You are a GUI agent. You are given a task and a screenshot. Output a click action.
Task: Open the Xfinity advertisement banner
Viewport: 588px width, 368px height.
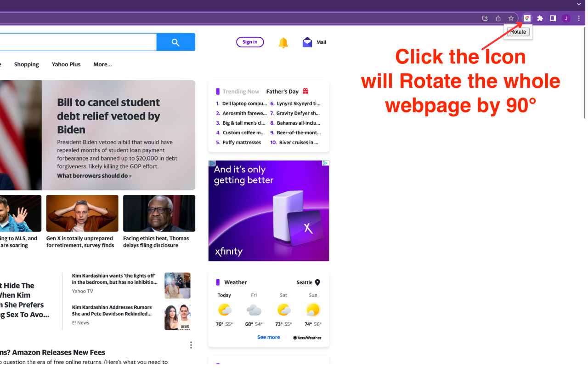(269, 211)
